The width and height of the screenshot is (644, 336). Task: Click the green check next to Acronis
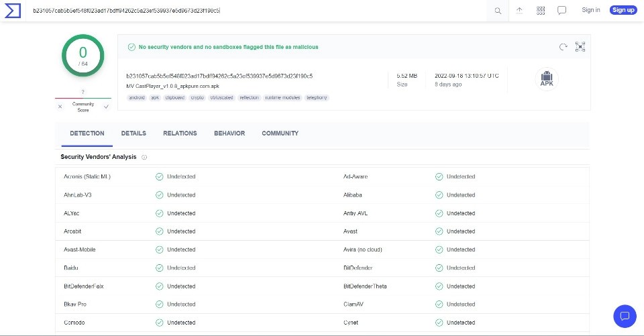tap(160, 176)
